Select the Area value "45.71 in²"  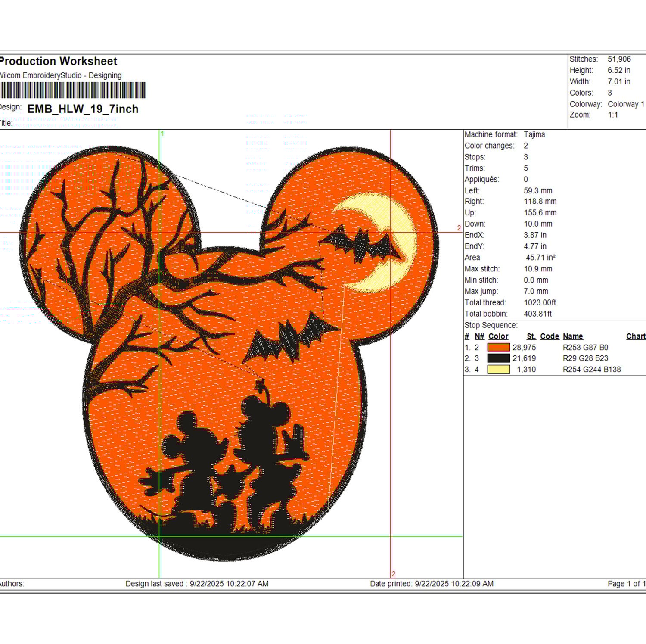tap(541, 257)
